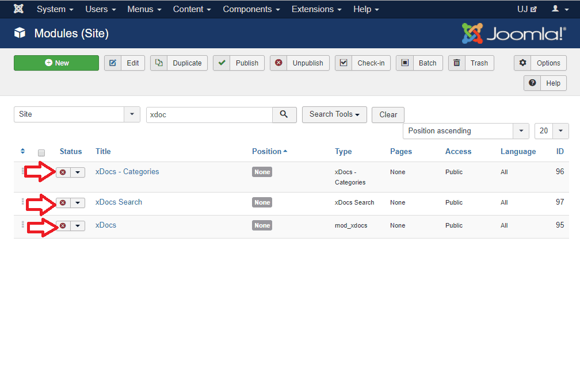Screen dimensions: 580x392
Task: Toggle publish status of xDocs module
Action: tap(63, 226)
